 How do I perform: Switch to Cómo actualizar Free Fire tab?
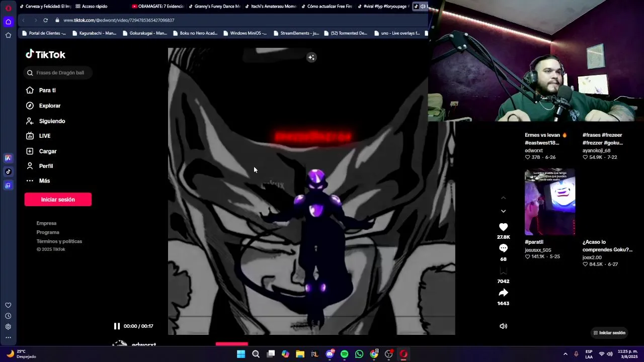[x=327, y=7]
